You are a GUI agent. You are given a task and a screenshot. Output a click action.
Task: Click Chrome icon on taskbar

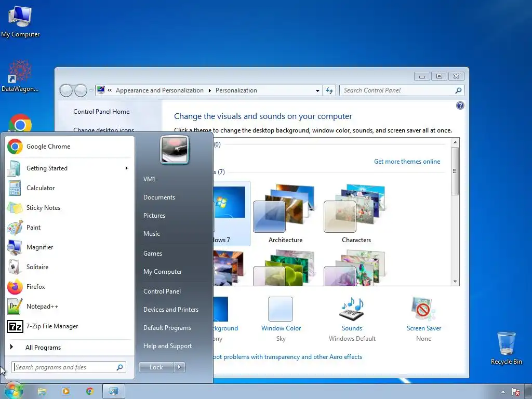[x=89, y=391]
